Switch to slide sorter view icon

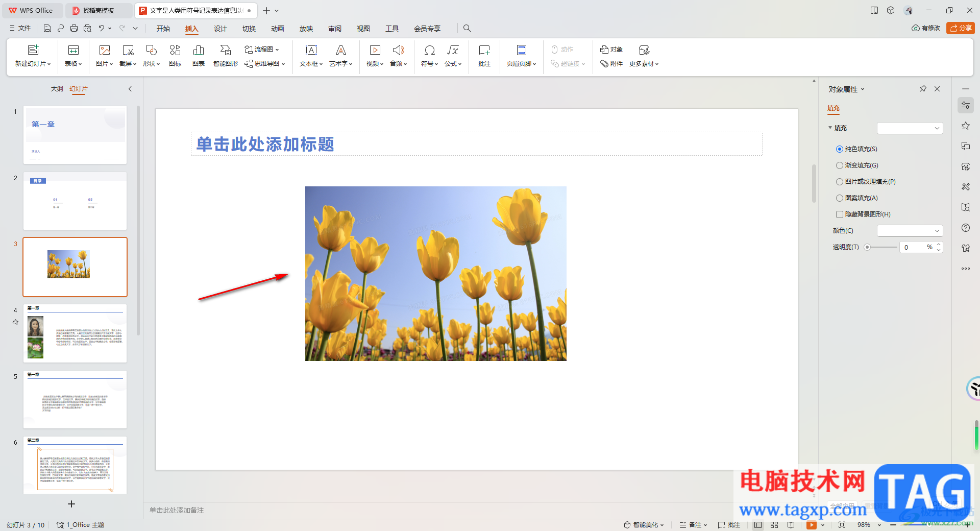[x=774, y=525]
